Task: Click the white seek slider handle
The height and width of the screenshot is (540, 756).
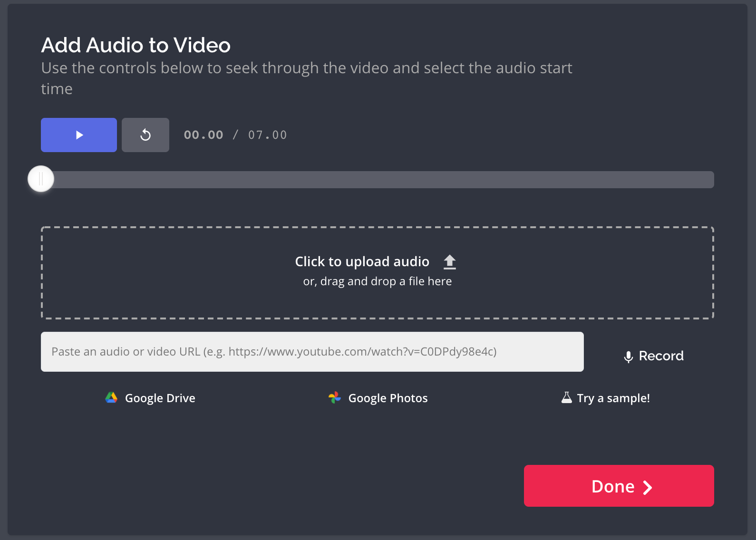Action: (x=41, y=179)
